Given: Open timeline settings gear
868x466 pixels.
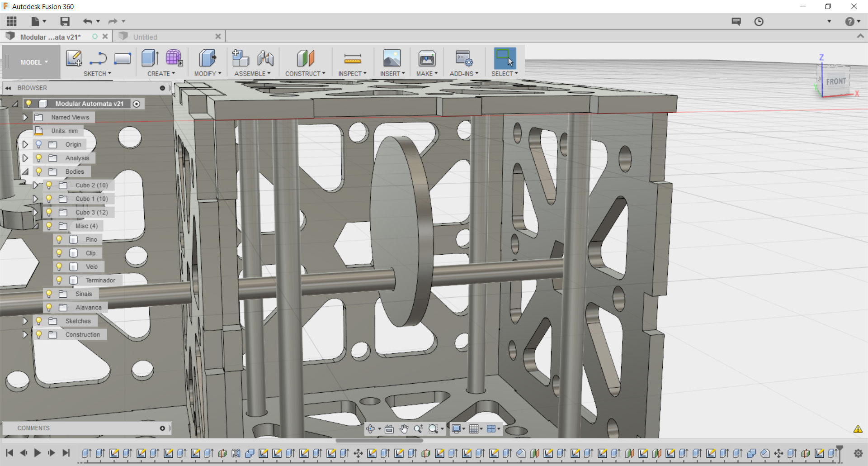Looking at the screenshot, I should pos(858,453).
